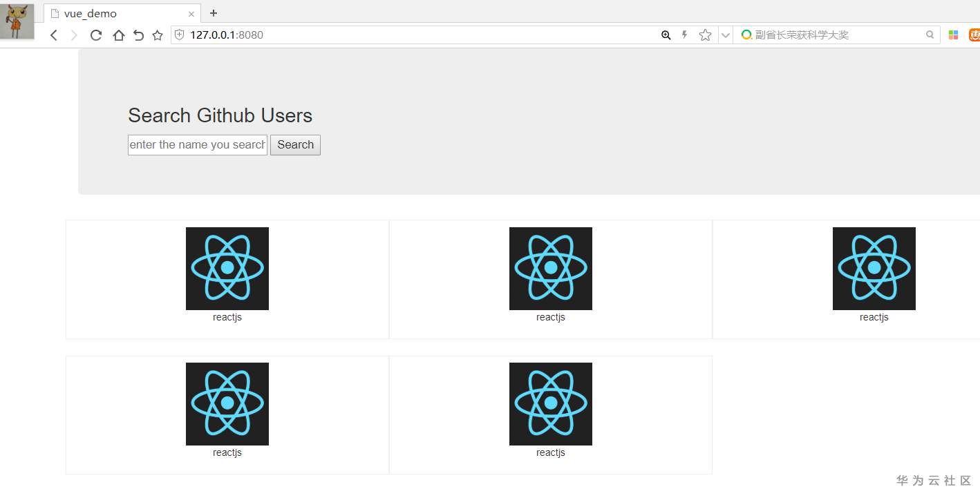Click the reactjs label under the first bottom-row logo
Screen dimensions: 980x498
click(227, 453)
